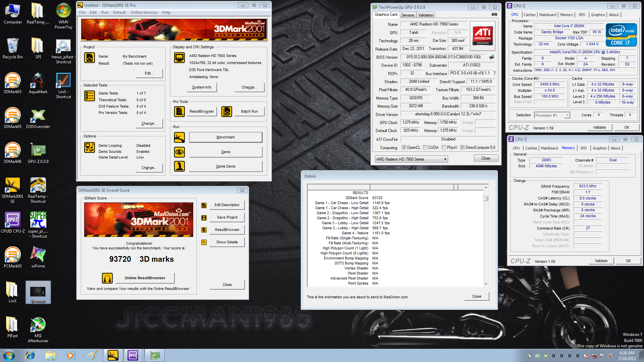Open the AquaMark desktop icon

[38, 83]
